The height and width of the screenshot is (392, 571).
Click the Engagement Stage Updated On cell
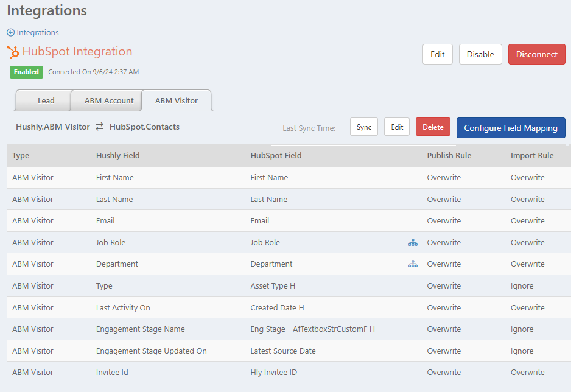click(x=151, y=351)
